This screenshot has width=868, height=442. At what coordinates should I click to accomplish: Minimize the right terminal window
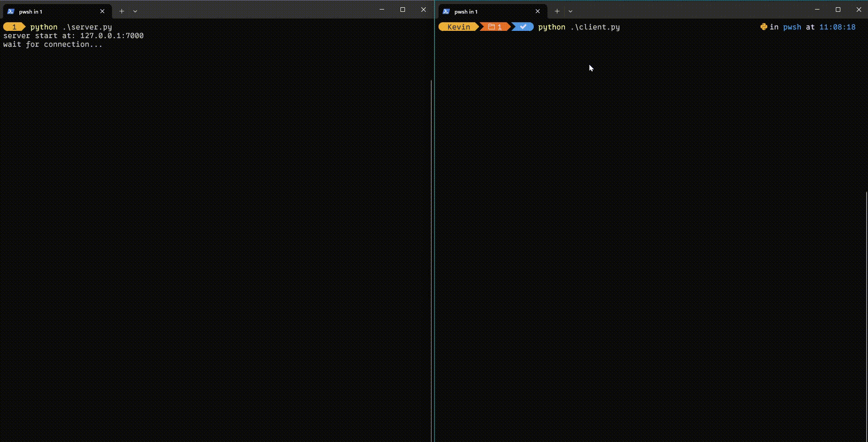(x=817, y=10)
